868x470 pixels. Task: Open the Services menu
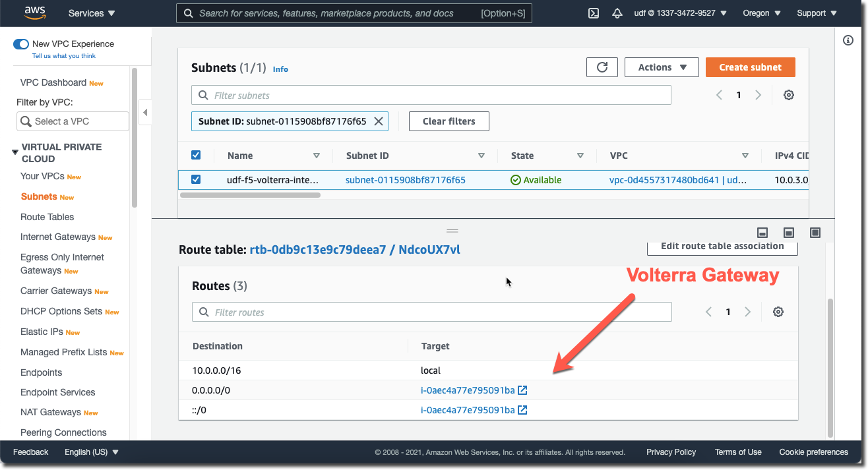(x=91, y=13)
